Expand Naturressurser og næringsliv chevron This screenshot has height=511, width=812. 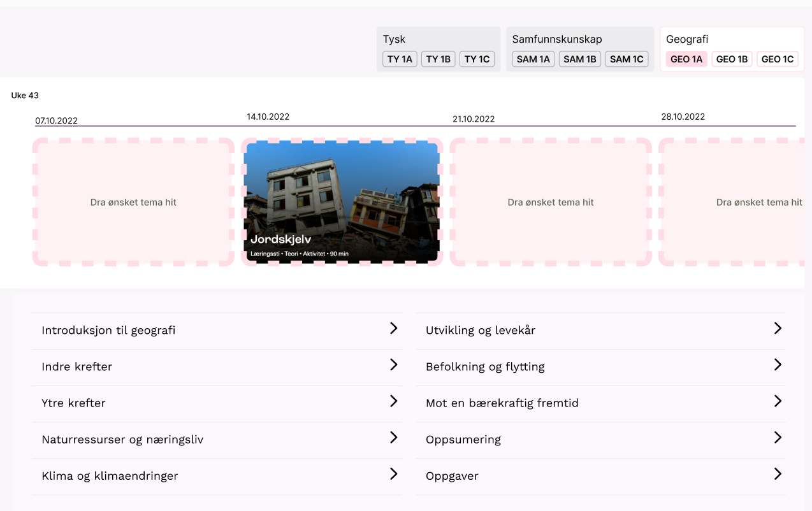coord(393,437)
